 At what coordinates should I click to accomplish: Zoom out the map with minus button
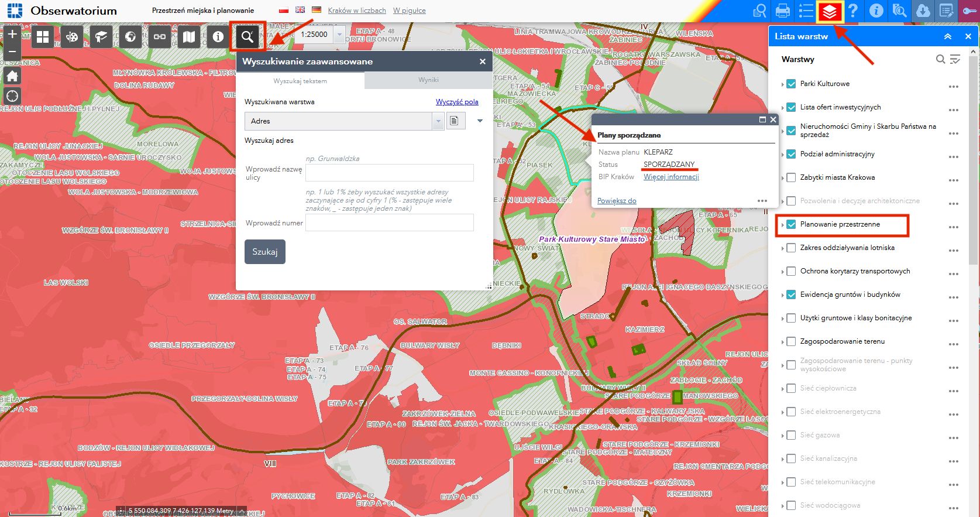pos(12,52)
